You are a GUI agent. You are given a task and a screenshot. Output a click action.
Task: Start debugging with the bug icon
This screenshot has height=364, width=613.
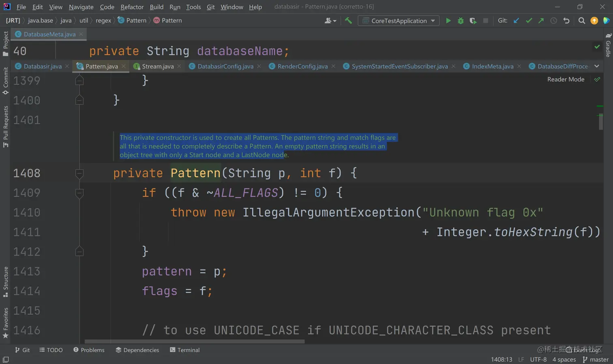[x=461, y=21]
